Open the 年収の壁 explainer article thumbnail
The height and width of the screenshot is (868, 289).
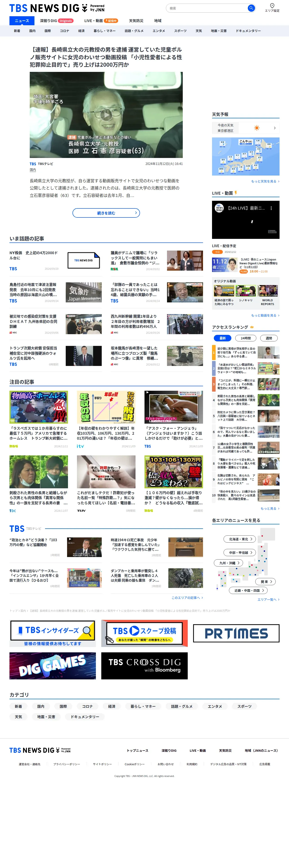pyautogui.click(x=106, y=407)
